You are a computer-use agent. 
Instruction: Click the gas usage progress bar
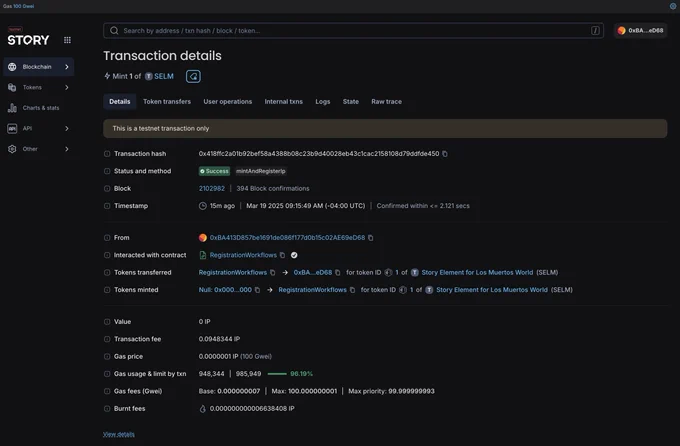277,374
